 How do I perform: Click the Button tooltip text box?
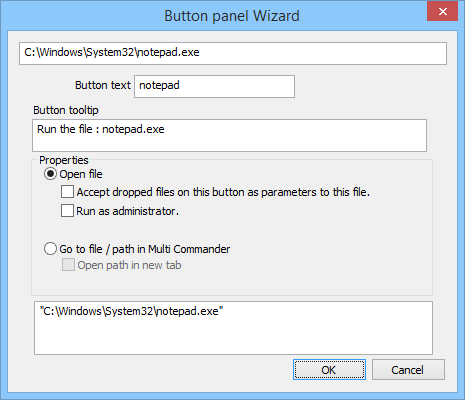coord(229,135)
